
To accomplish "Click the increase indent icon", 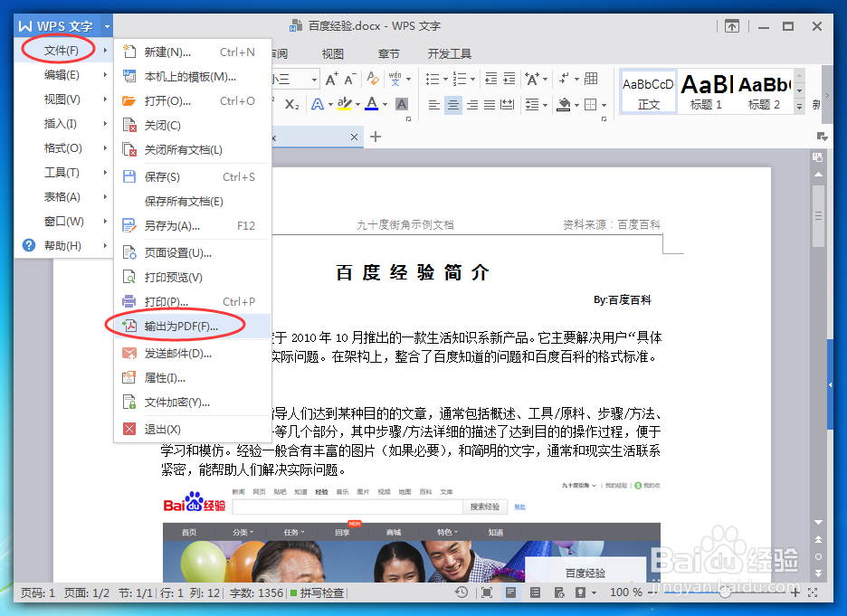I will [509, 79].
